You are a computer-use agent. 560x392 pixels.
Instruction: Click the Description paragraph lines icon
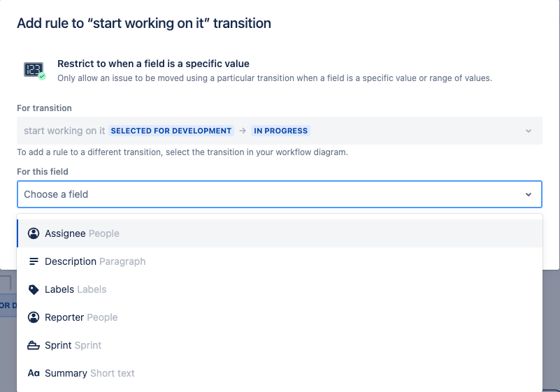[x=34, y=261]
